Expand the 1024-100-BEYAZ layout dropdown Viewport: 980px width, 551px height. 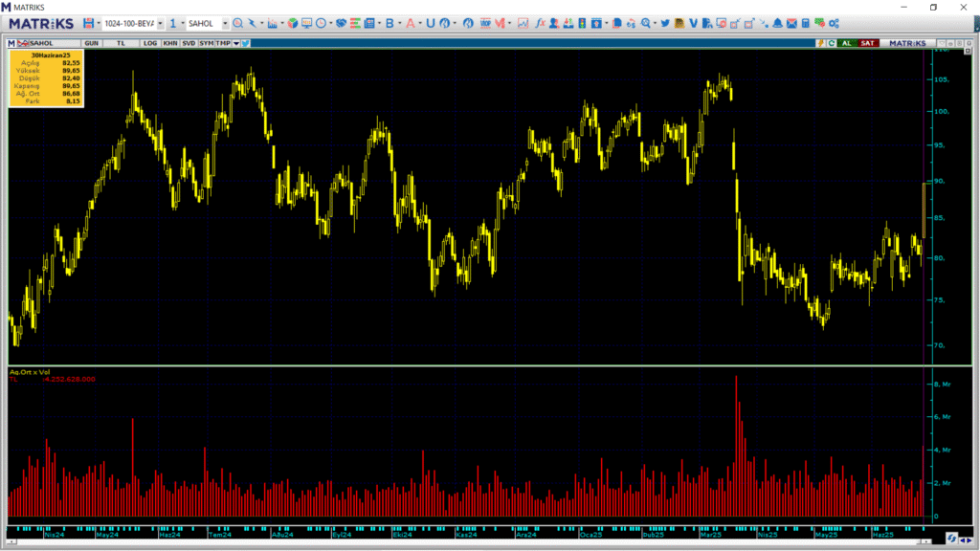(160, 23)
